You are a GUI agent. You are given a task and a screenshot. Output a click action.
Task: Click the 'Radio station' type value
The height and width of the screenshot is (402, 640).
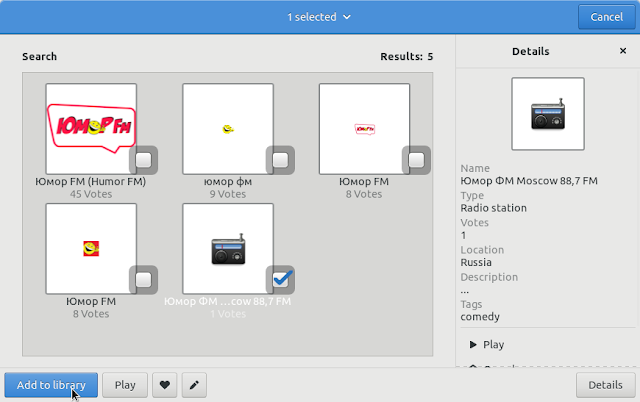coord(493,208)
